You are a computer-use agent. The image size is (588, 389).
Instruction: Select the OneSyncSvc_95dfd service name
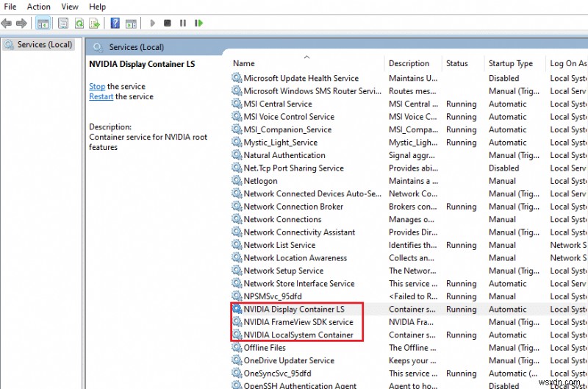(x=278, y=374)
